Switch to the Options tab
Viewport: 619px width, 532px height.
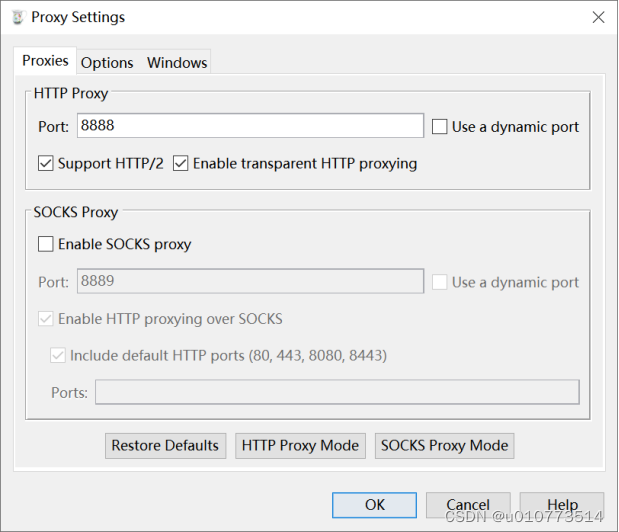coord(107,63)
